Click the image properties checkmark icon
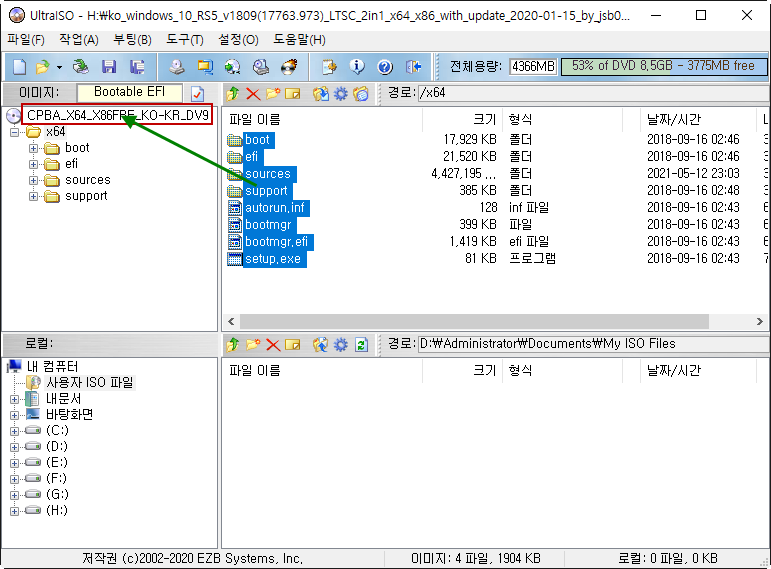This screenshot has width=771, height=569. click(x=198, y=93)
